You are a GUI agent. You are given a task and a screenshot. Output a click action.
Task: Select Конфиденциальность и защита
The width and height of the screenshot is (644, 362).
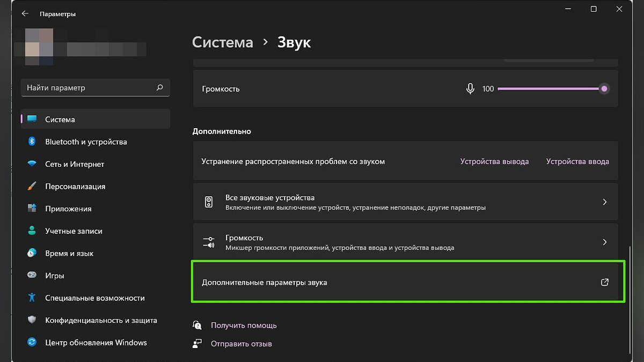(101, 320)
